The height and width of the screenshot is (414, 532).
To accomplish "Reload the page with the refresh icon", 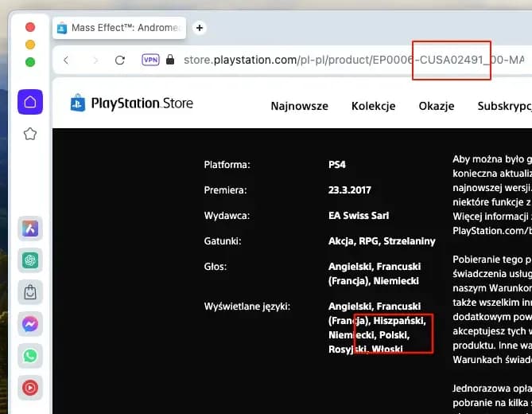I will pyautogui.click(x=120, y=60).
